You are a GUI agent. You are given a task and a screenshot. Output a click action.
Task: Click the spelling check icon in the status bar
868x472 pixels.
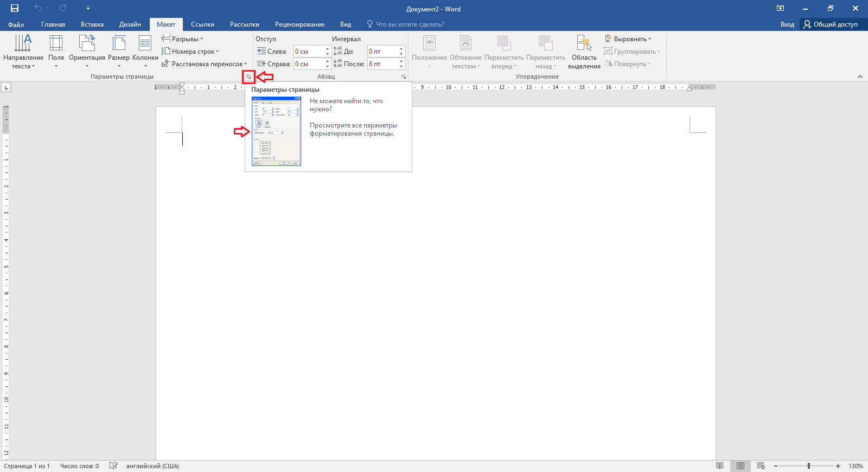(113, 466)
